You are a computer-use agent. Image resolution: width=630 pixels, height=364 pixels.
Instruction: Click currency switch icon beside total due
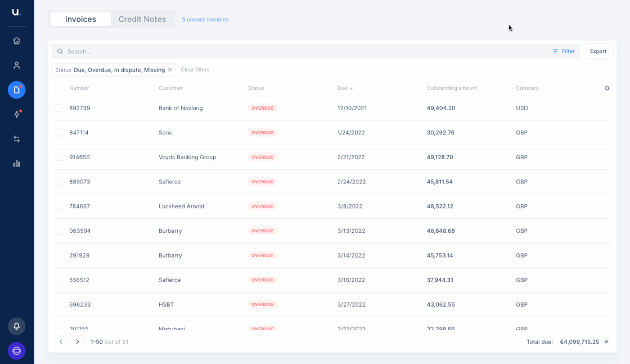[x=606, y=342]
